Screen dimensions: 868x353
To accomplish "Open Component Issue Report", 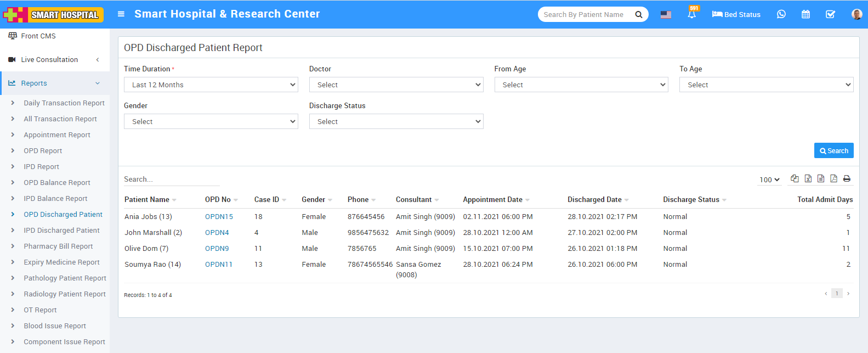I will (64, 342).
